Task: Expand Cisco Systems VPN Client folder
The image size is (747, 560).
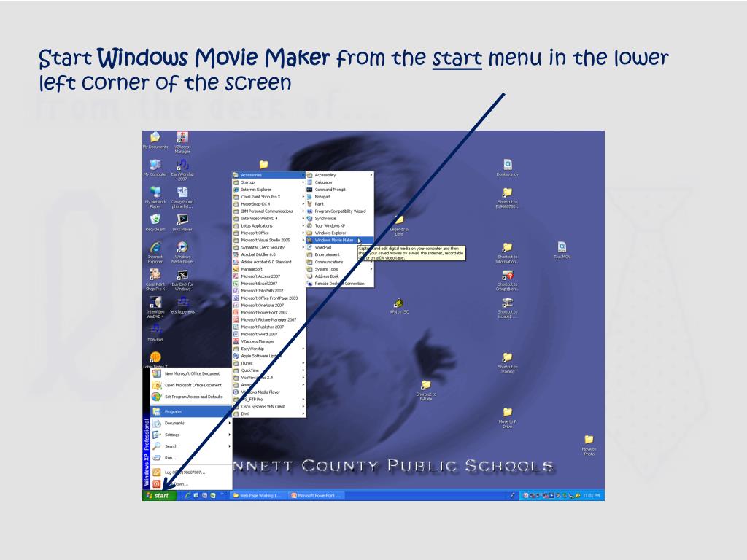Action: pyautogui.click(x=268, y=406)
